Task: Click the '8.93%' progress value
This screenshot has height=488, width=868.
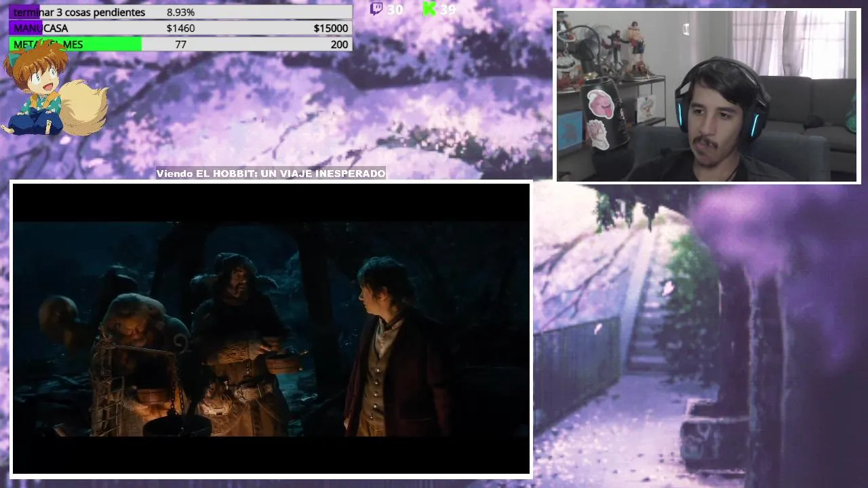Action: (180, 12)
